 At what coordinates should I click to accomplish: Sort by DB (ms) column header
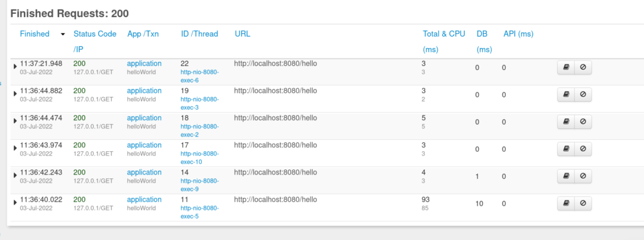coord(484,41)
